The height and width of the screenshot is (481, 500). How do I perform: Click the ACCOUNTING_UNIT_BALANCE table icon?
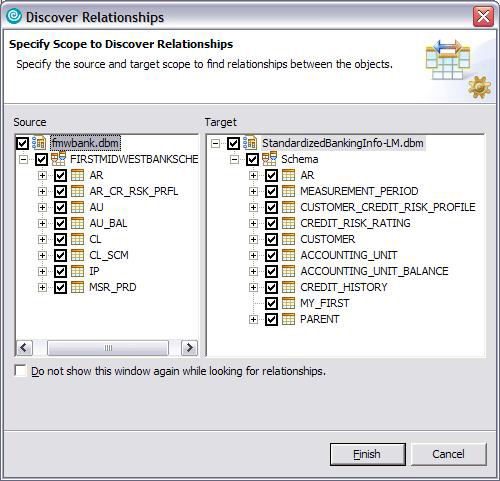click(289, 271)
